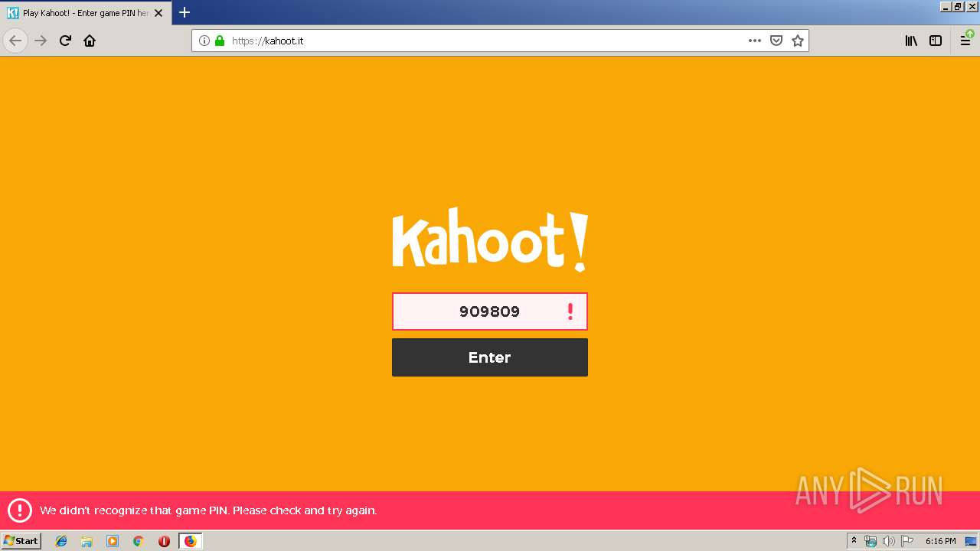Open the Firefox home page icon
The width and height of the screenshot is (980, 551).
(x=90, y=41)
